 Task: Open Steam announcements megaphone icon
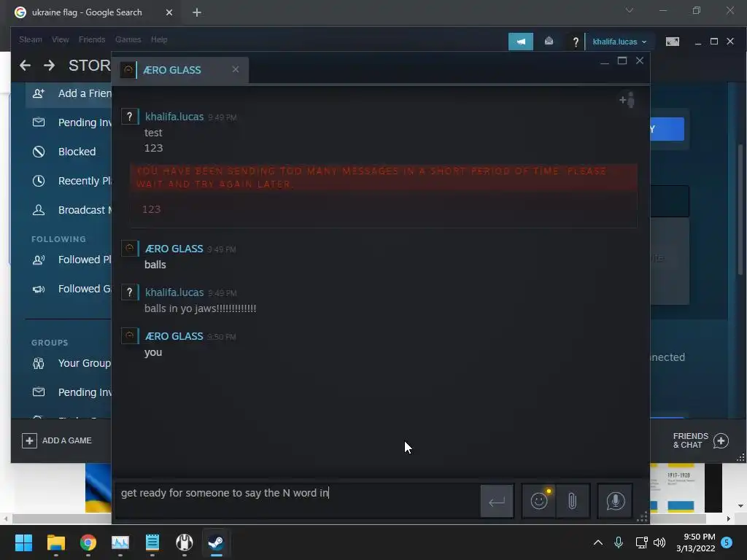pos(521,42)
